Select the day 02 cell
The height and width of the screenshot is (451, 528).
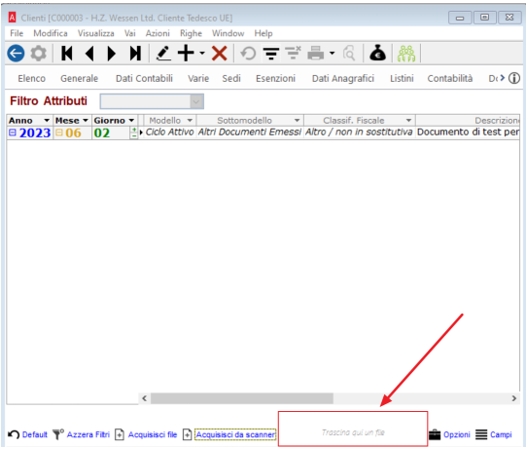(110, 133)
